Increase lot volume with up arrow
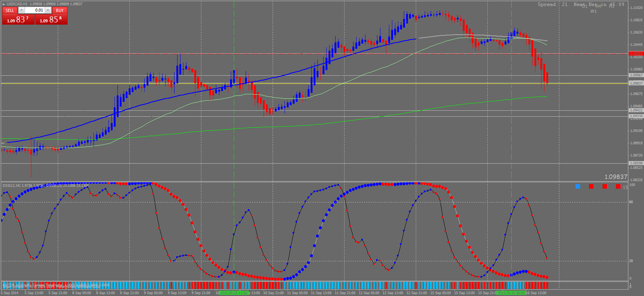Screen dimensions: 644x296 48,10
